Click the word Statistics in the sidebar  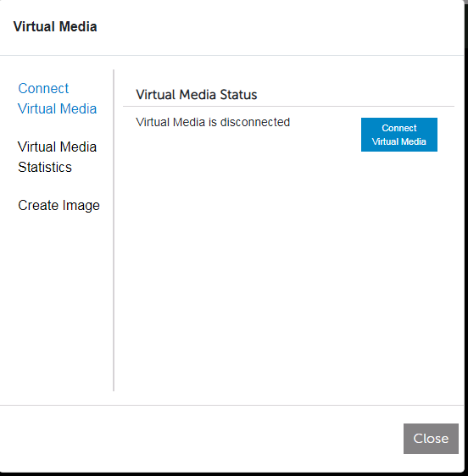click(45, 167)
